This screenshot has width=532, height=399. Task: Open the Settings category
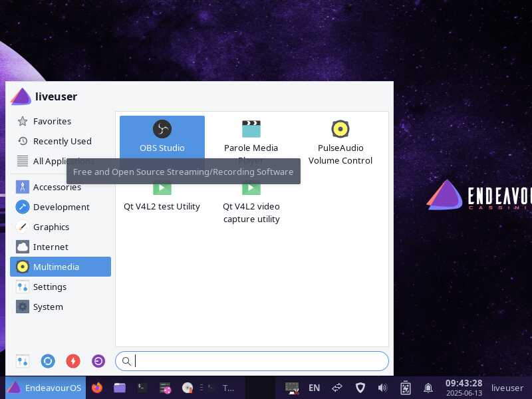[x=61, y=287]
